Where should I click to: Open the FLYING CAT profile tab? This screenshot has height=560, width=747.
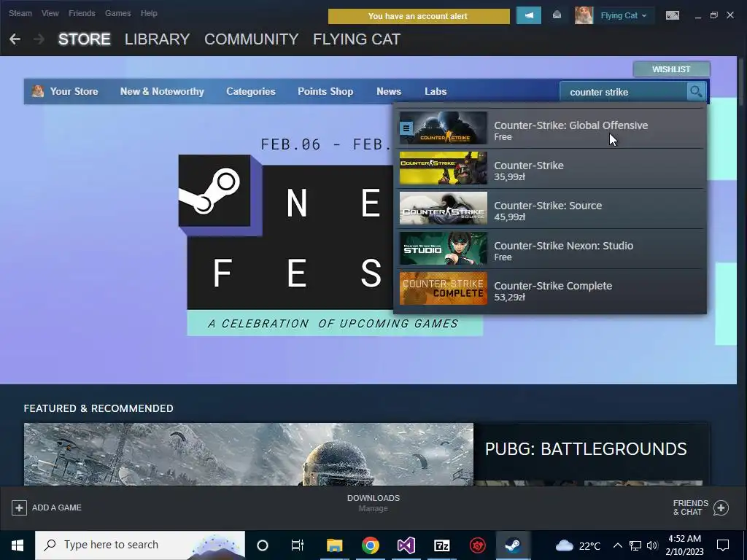click(x=357, y=39)
